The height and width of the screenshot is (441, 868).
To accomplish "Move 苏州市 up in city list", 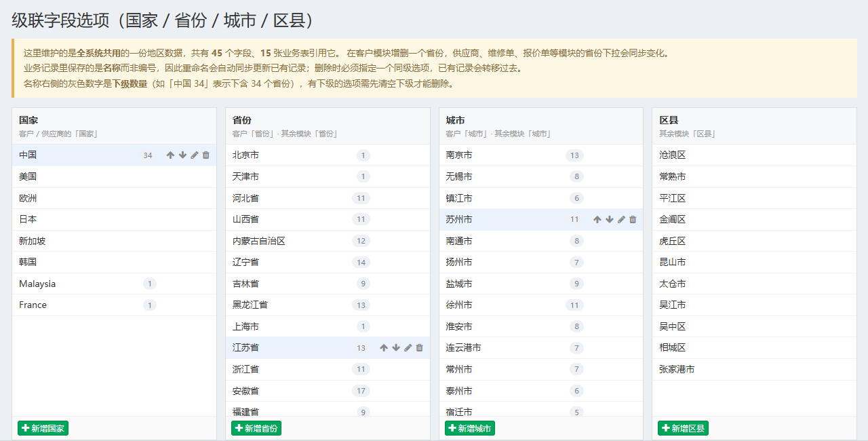I will (597, 220).
